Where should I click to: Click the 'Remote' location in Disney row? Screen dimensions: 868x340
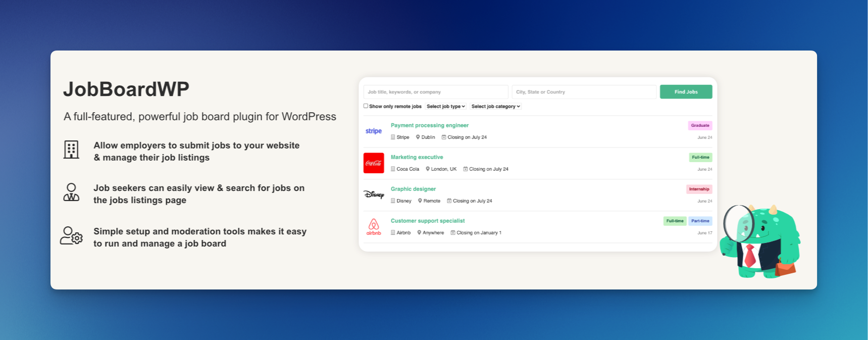pos(432,201)
